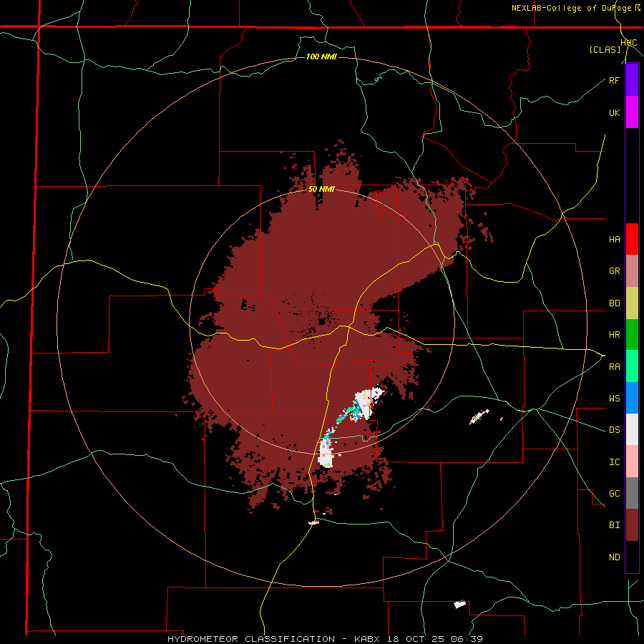644x644 pixels.
Task: Click the blue WS legend swatch
Action: coord(632,398)
